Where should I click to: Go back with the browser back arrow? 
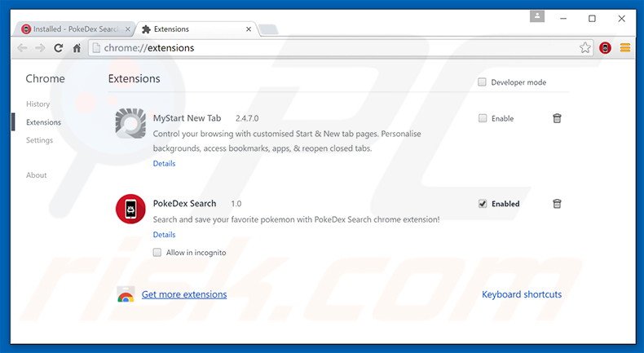pos(22,48)
